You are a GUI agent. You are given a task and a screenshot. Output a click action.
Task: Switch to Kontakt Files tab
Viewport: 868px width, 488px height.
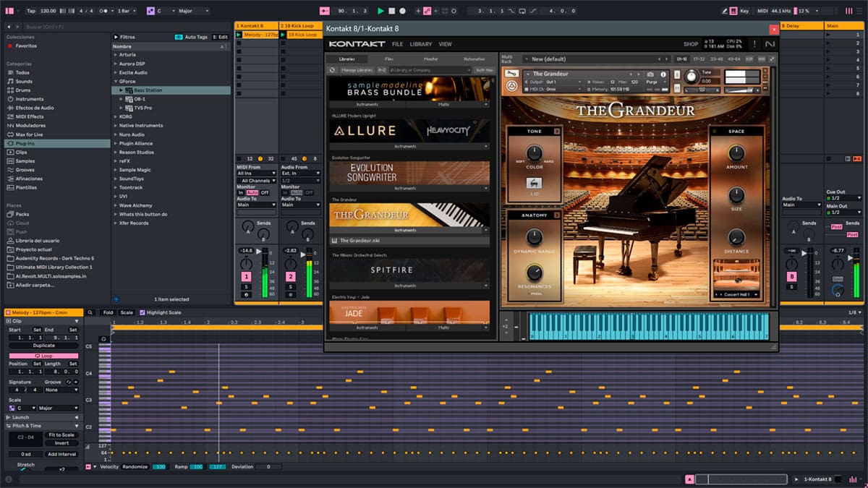click(389, 59)
